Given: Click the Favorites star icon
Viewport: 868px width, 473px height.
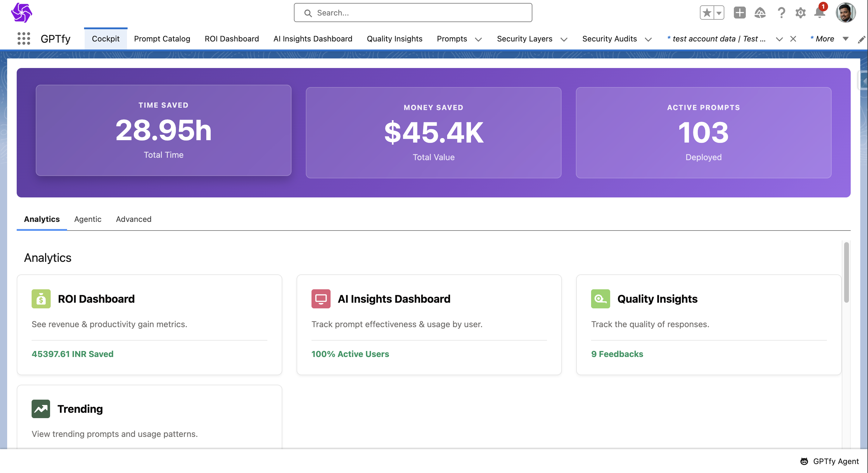Looking at the screenshot, I should 707,13.
